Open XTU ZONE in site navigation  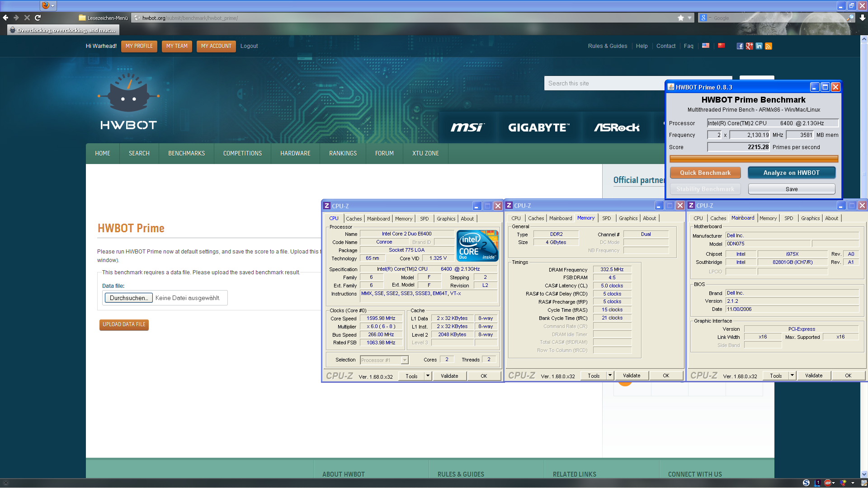click(x=425, y=154)
